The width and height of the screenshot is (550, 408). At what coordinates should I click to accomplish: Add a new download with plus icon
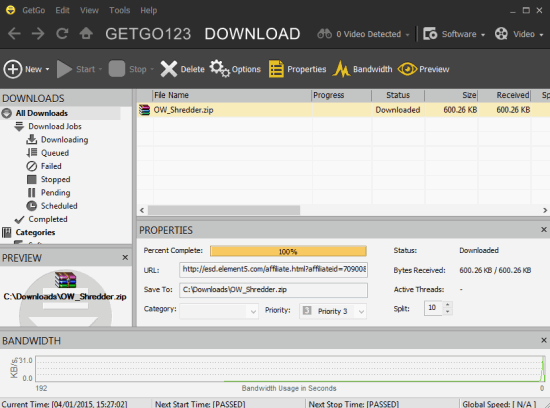tap(13, 69)
